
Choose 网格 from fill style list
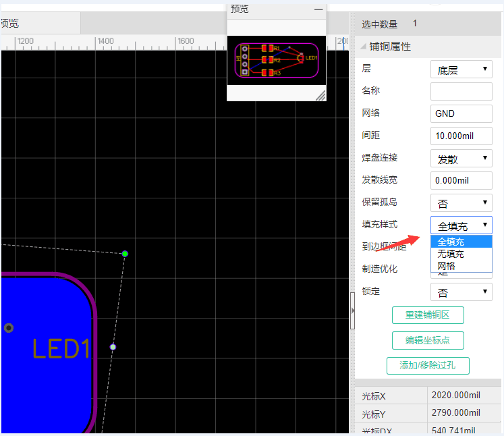click(447, 266)
